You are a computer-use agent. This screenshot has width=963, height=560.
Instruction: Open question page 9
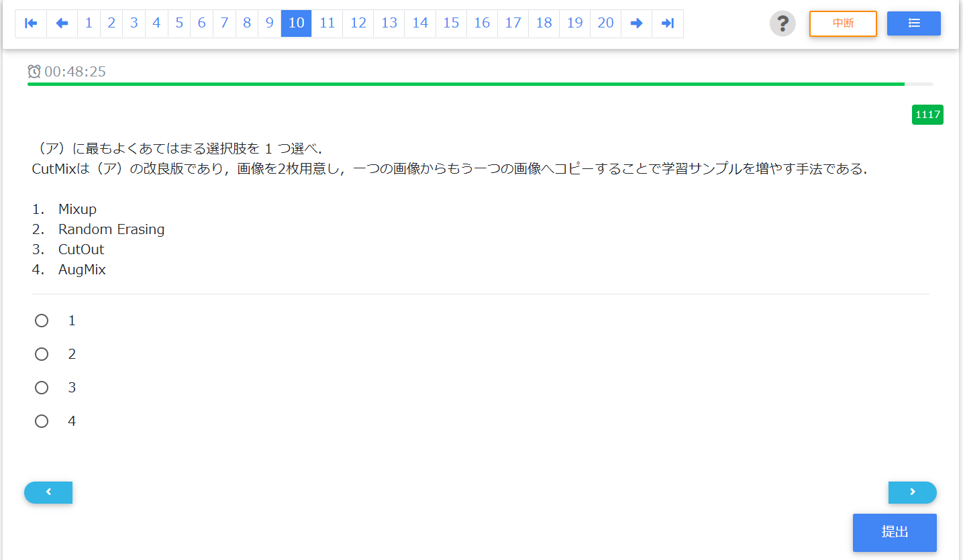click(x=270, y=23)
